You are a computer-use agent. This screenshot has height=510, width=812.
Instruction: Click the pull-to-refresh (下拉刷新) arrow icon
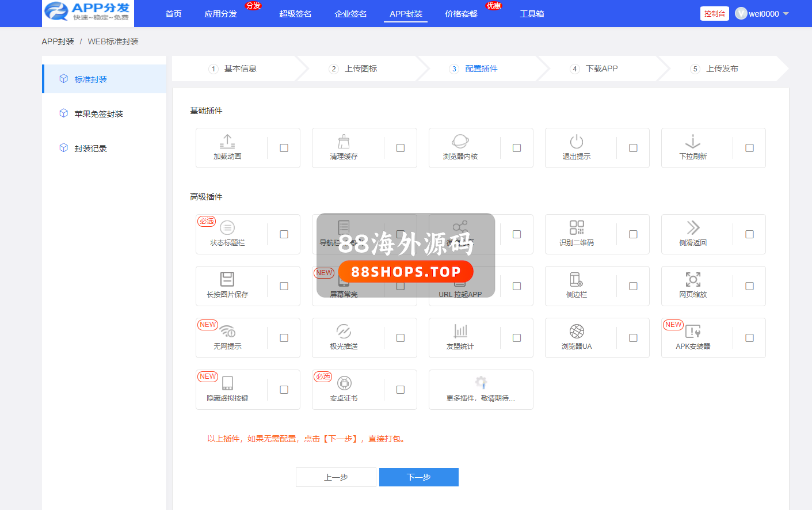pyautogui.click(x=692, y=142)
